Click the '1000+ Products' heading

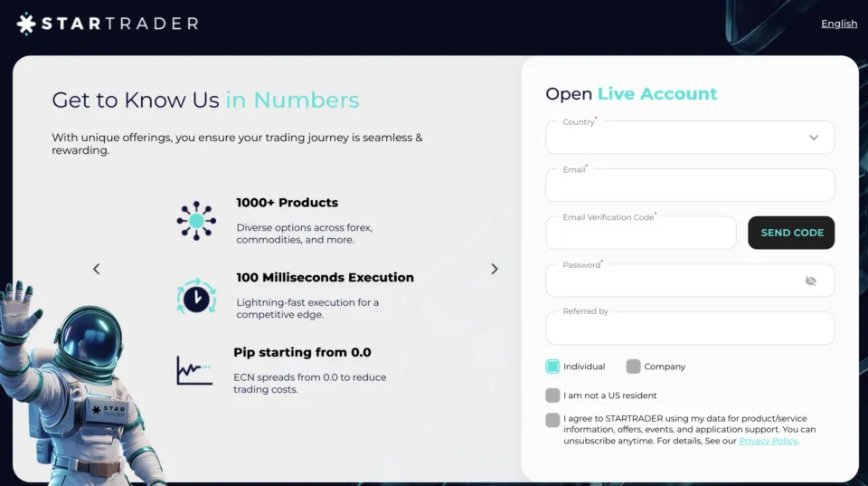click(x=287, y=202)
